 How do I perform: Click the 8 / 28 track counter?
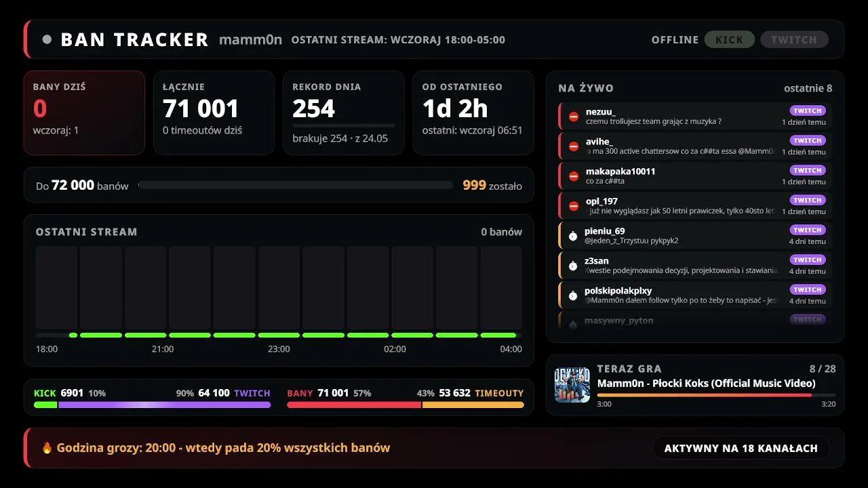822,369
